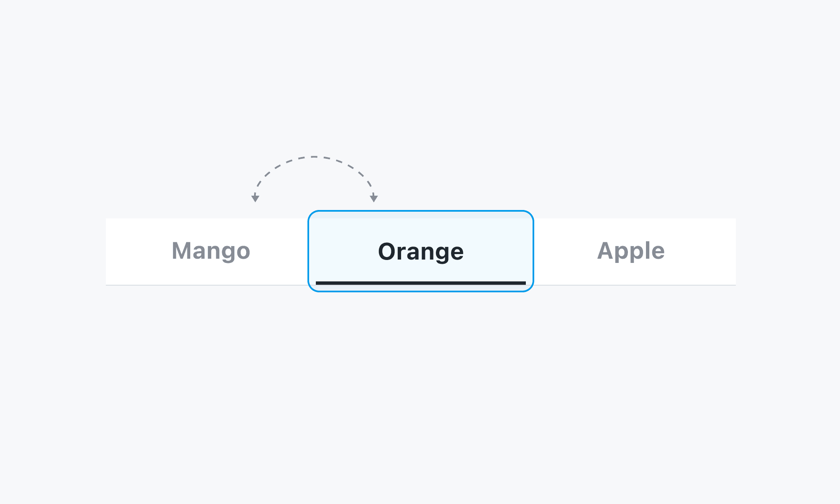Click the right arrowhead of the dashed arc

tap(374, 198)
